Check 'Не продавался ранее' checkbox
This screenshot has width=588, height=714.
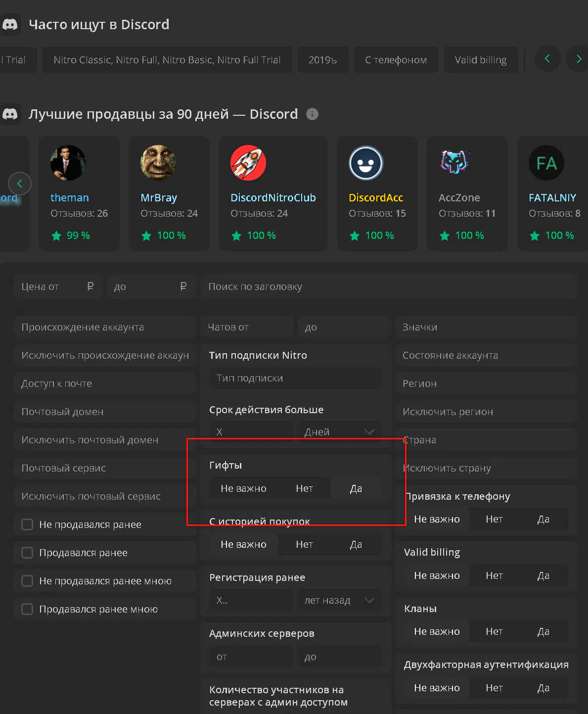(x=27, y=524)
